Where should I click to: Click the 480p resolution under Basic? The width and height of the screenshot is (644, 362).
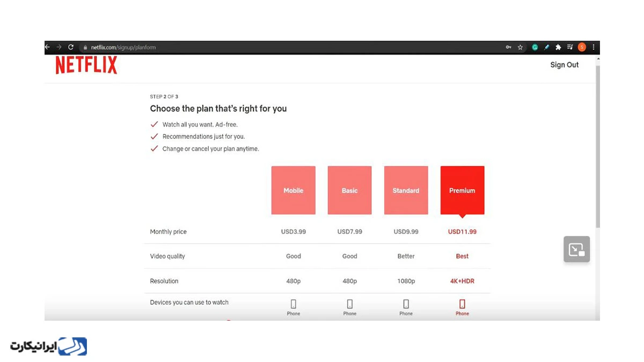point(350,281)
